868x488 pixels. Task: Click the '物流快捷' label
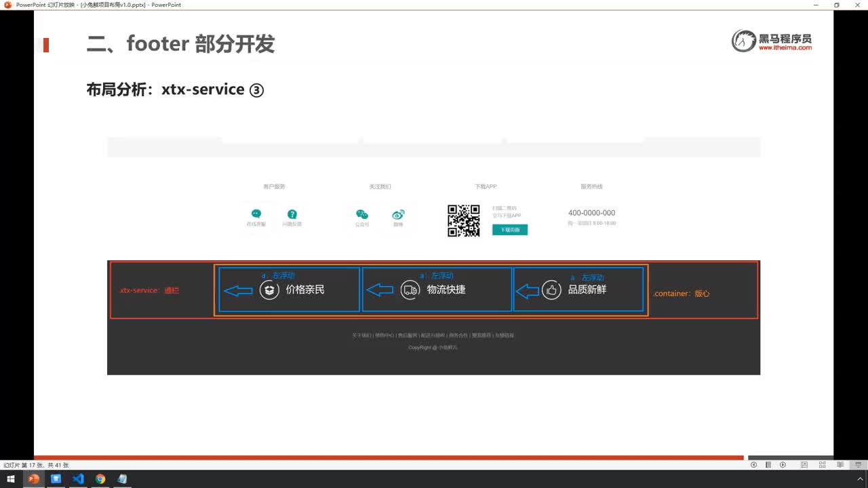tap(446, 289)
